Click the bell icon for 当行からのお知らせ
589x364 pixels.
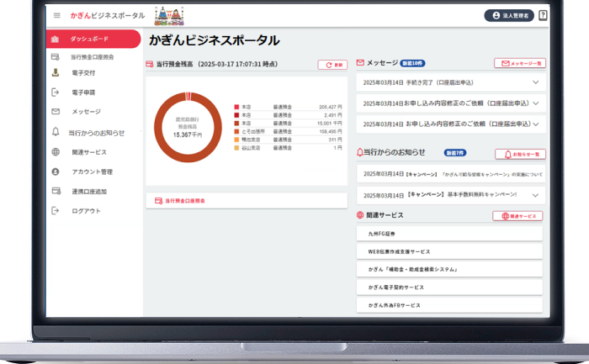pyautogui.click(x=56, y=132)
